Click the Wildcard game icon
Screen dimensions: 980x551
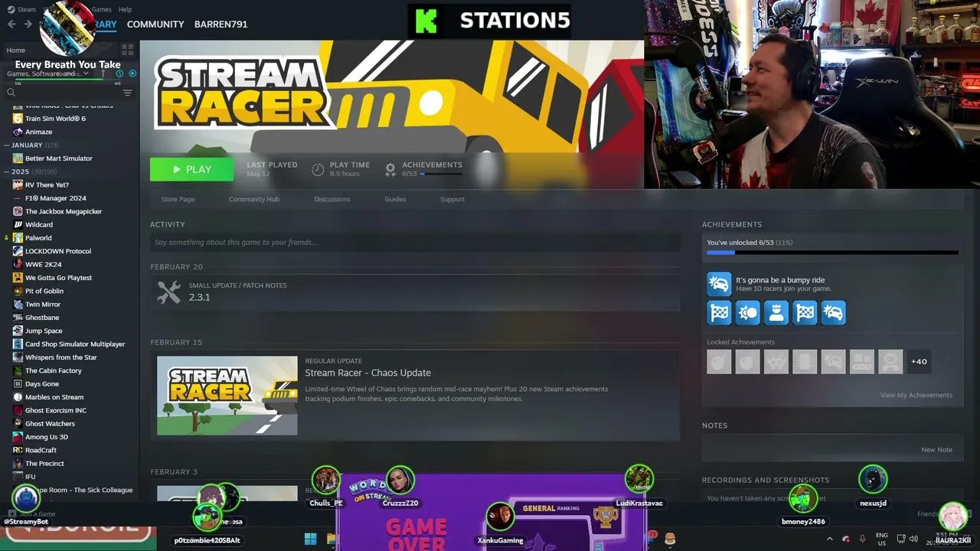[x=18, y=224]
